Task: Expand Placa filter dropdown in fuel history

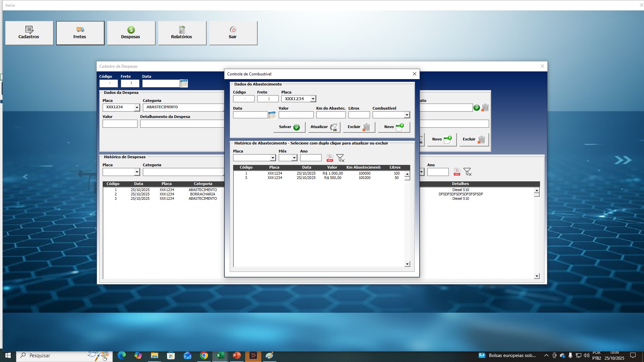Action: point(273,158)
